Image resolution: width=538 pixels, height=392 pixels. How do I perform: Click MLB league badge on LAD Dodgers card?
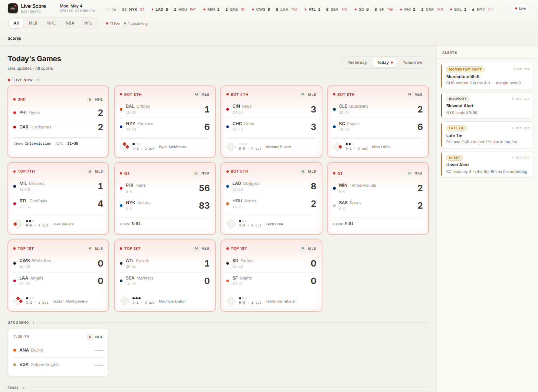(308, 171)
